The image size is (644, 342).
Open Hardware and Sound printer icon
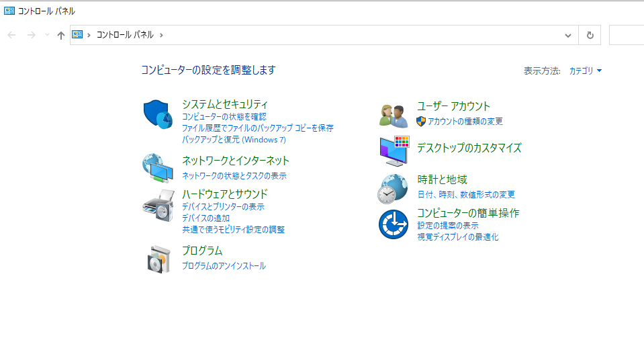(158, 206)
